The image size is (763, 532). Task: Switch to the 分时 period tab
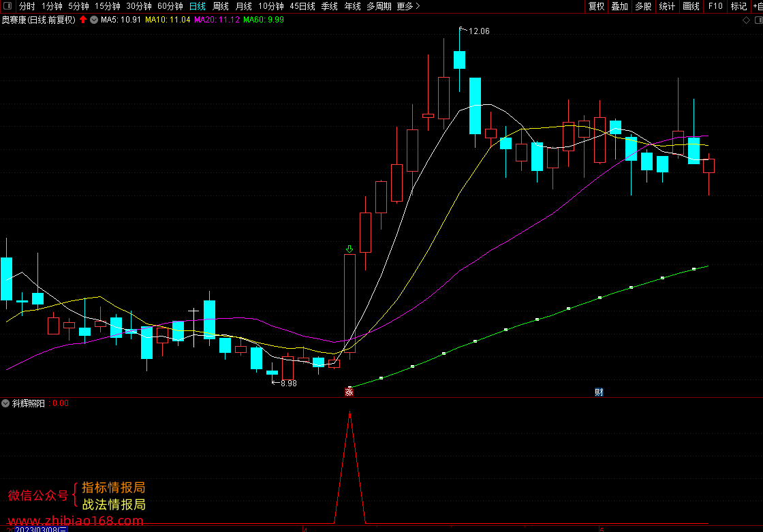27,6
